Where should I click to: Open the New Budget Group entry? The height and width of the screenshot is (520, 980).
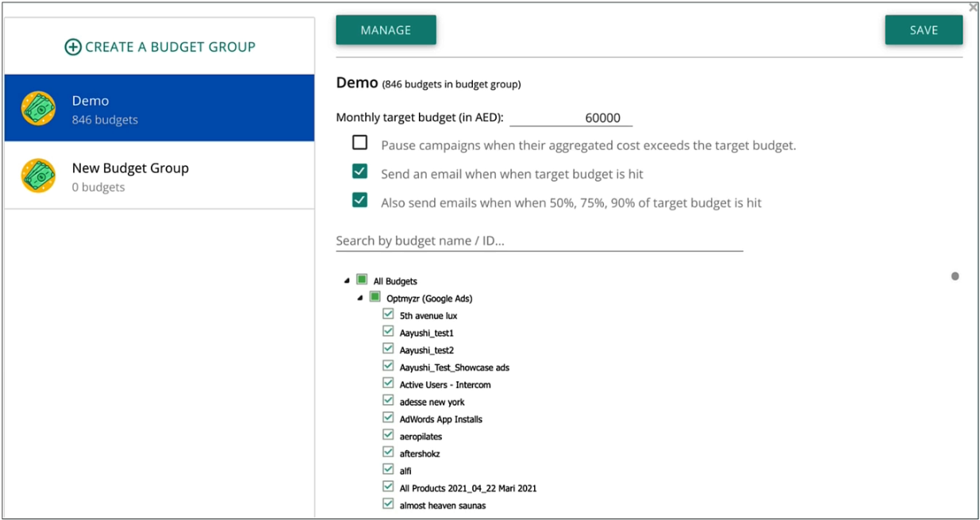click(x=159, y=176)
